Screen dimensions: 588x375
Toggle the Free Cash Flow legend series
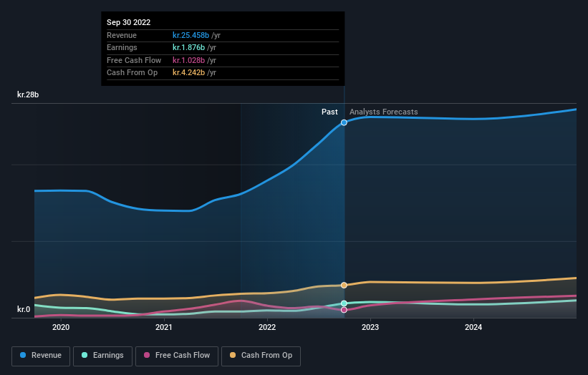click(177, 356)
